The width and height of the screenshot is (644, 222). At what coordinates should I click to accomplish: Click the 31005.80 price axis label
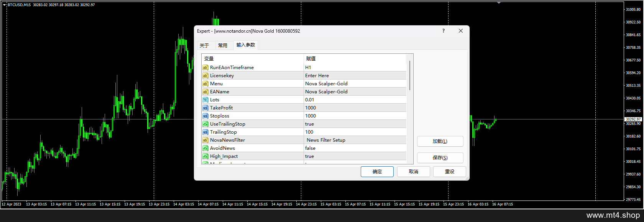(x=633, y=9)
